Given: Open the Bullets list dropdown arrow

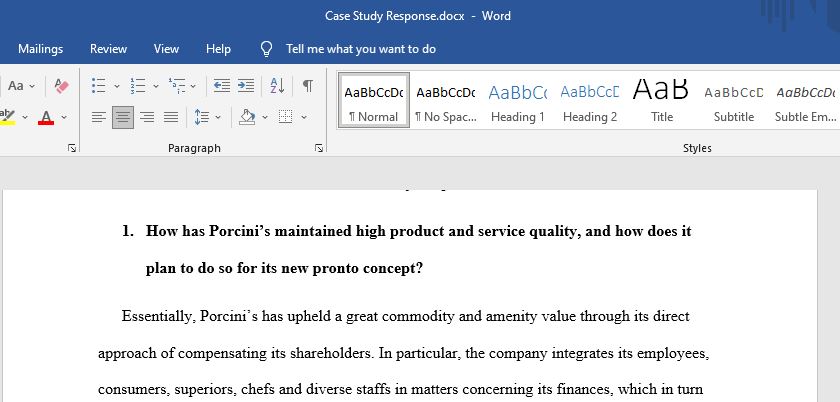Looking at the screenshot, I should pyautogui.click(x=117, y=86).
